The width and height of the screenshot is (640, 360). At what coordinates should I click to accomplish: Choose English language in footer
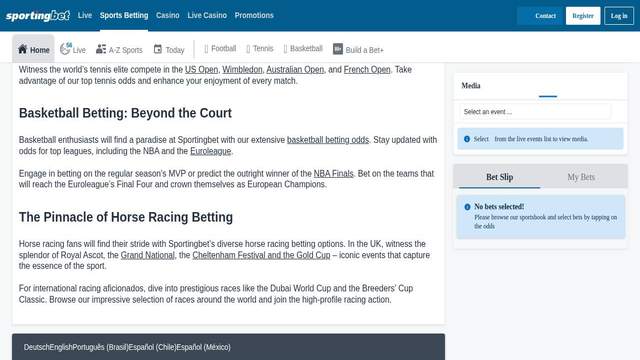click(x=61, y=347)
